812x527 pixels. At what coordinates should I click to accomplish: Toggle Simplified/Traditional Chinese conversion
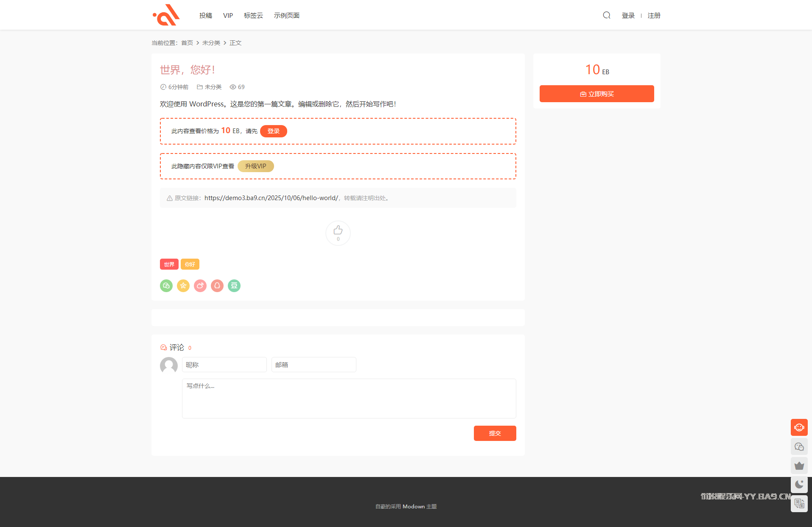[x=799, y=503]
